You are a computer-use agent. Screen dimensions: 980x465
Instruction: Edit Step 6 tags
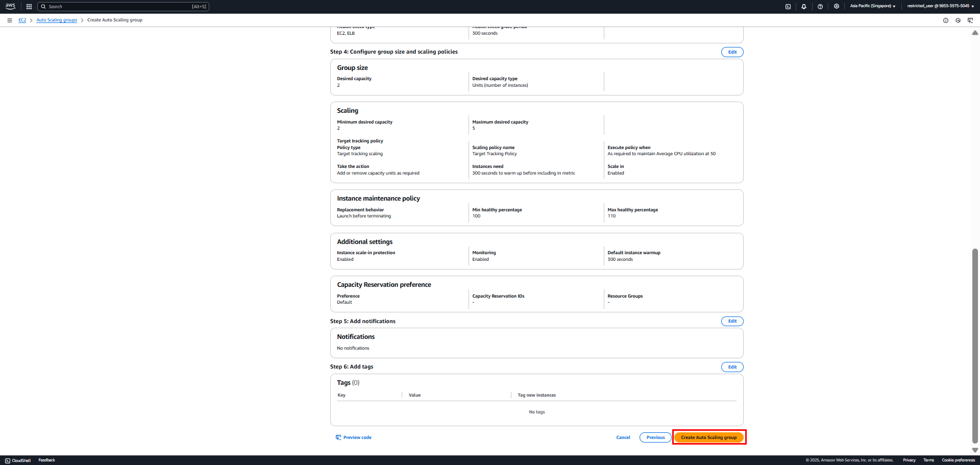pyautogui.click(x=732, y=367)
